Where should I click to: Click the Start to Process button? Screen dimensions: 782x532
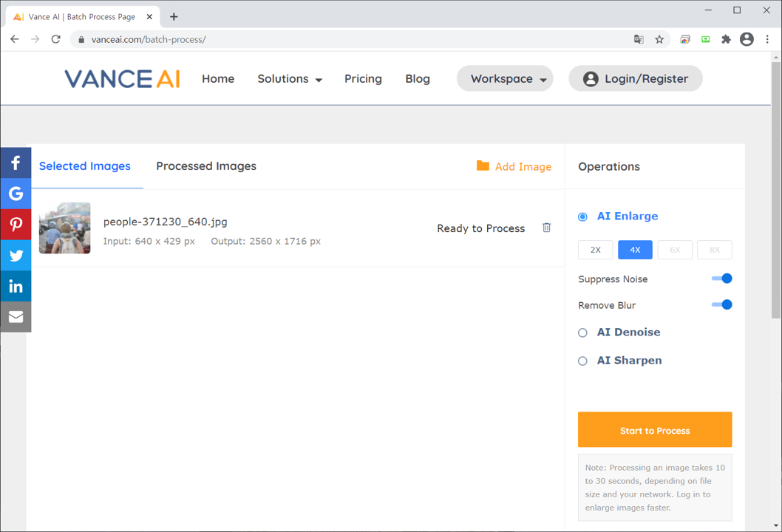point(655,429)
